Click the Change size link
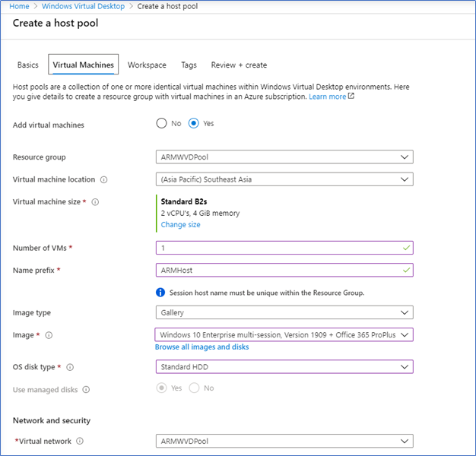 (x=181, y=225)
